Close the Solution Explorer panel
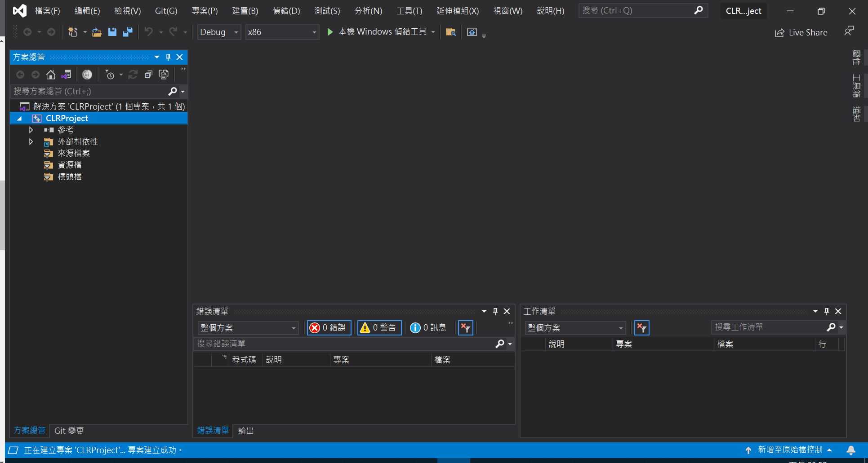Viewport: 868px width, 463px height. (179, 57)
